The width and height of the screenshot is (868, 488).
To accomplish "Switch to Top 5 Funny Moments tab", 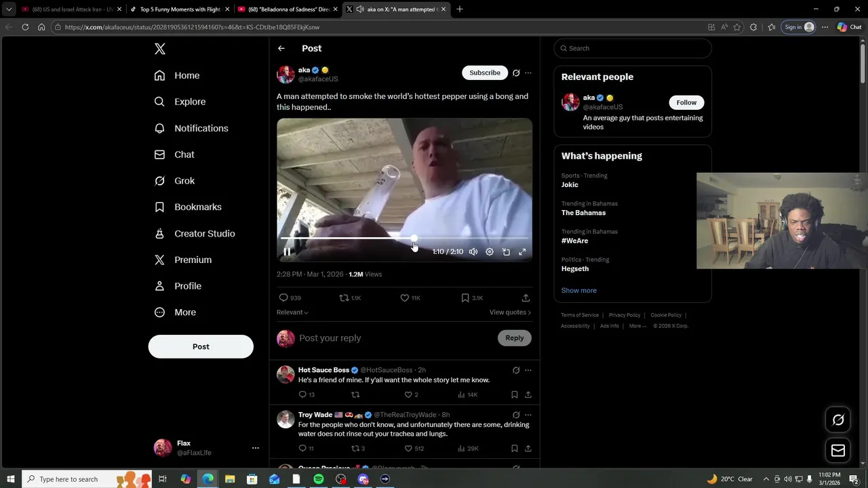I will (180, 9).
